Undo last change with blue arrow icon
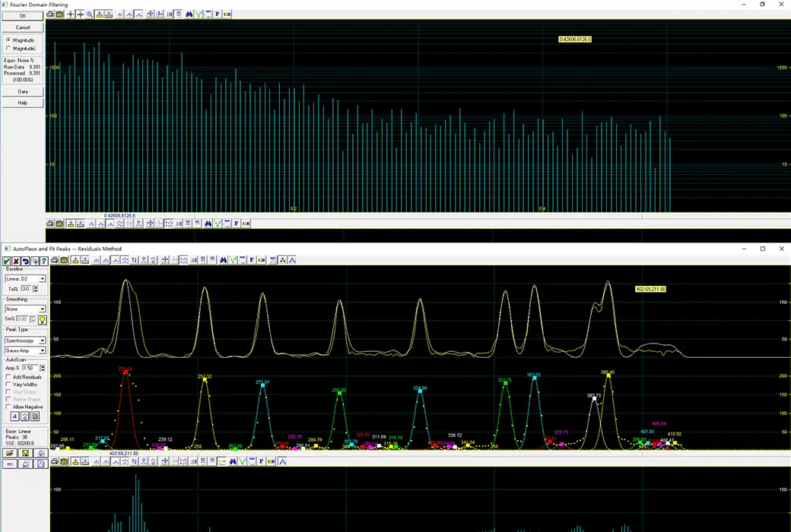The image size is (791, 532). coord(25,261)
